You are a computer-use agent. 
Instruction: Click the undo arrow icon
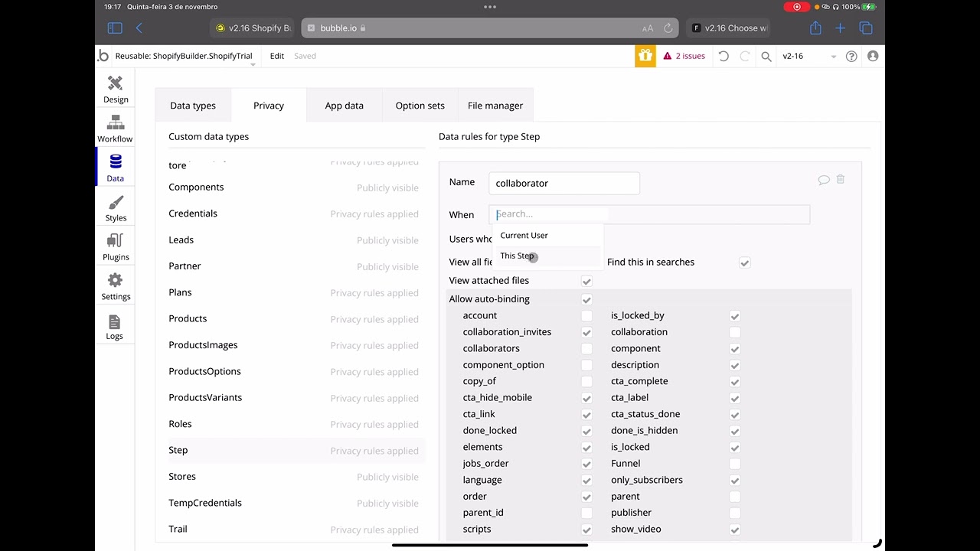point(724,56)
